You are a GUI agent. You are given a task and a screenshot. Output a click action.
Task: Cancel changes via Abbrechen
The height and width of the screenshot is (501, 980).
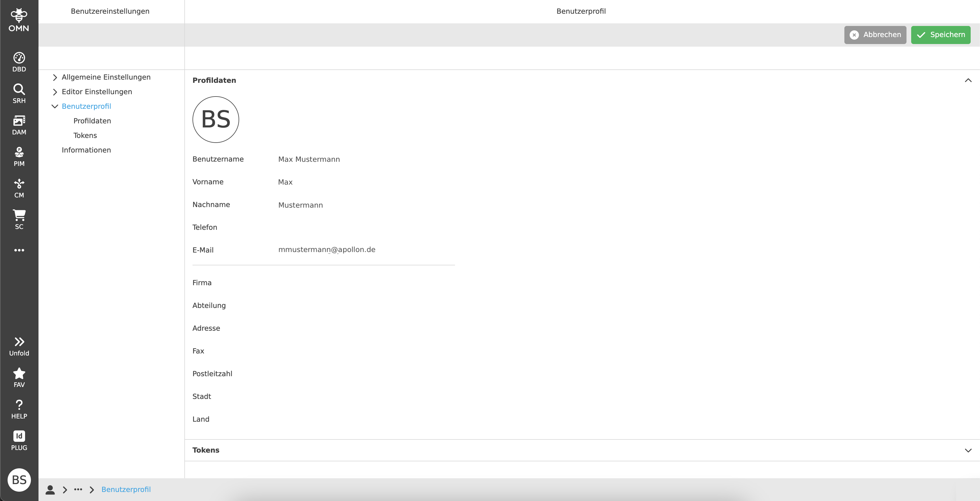point(875,35)
